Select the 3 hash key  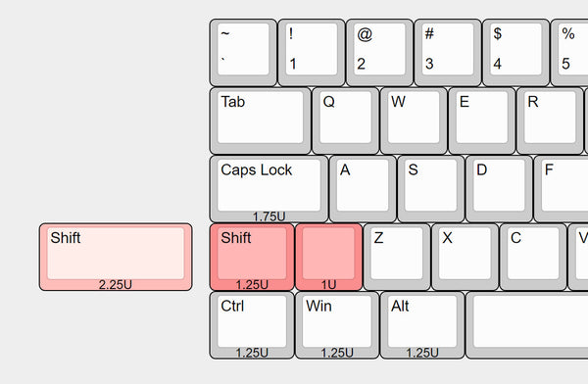tap(448, 53)
